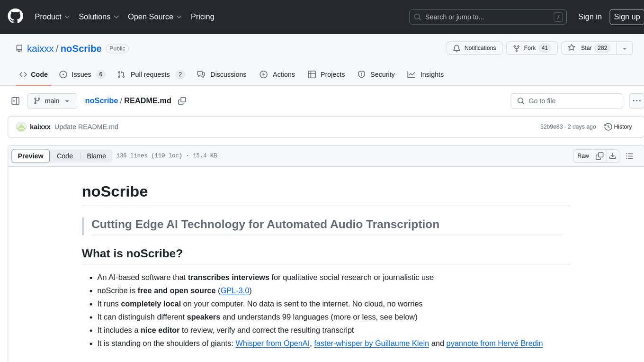Image resolution: width=644 pixels, height=362 pixels.
Task: Switch to the Code view toggle
Action: 65,156
